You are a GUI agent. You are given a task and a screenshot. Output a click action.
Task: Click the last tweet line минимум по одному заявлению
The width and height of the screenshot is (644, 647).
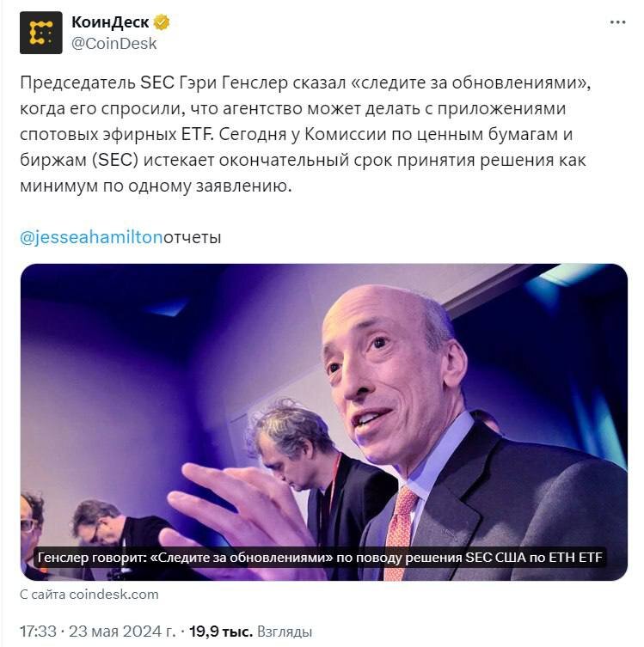[156, 186]
